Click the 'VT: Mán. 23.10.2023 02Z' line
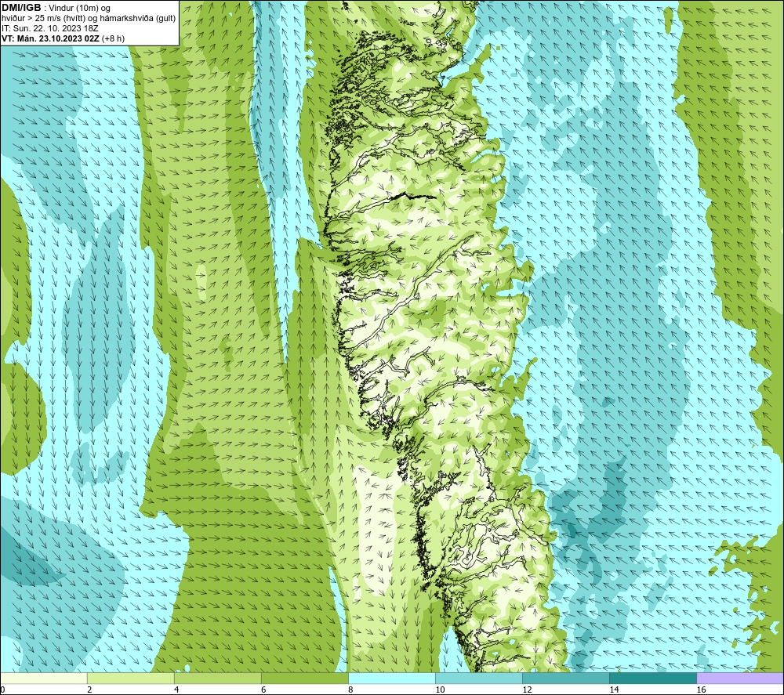Viewport: 784px width, 695px height. [x=50, y=38]
